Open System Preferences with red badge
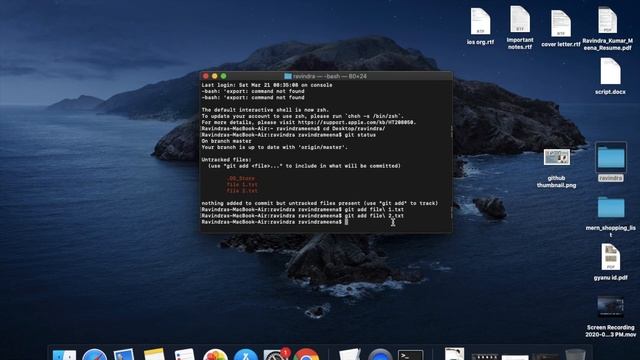The image size is (640, 360). point(276,354)
